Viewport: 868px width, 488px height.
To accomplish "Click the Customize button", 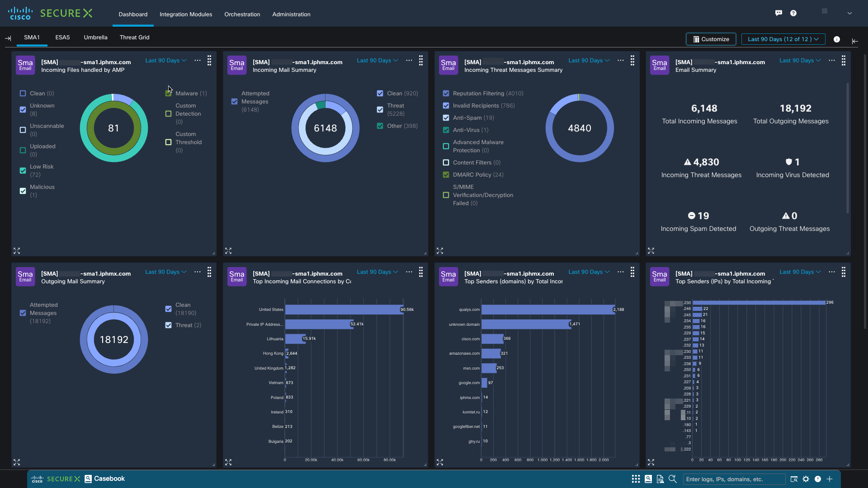I will click(x=711, y=39).
